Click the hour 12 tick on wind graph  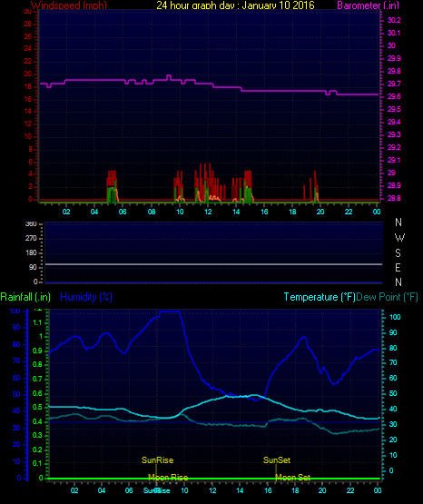coord(208,212)
